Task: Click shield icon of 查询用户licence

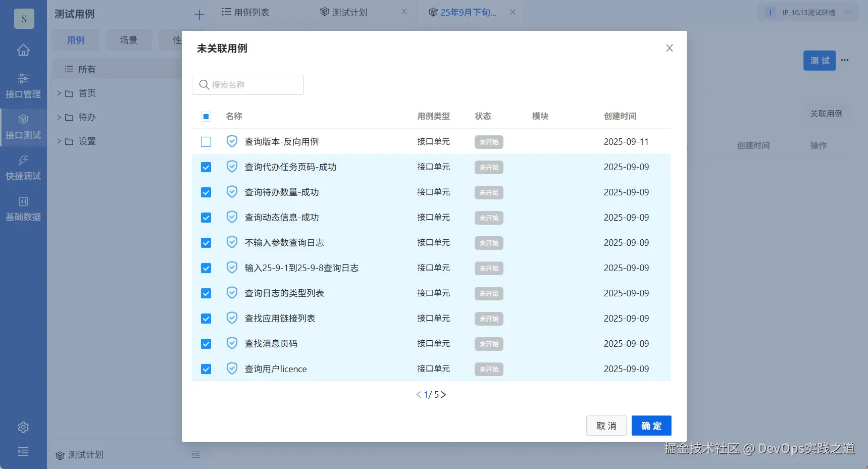Action: point(232,369)
